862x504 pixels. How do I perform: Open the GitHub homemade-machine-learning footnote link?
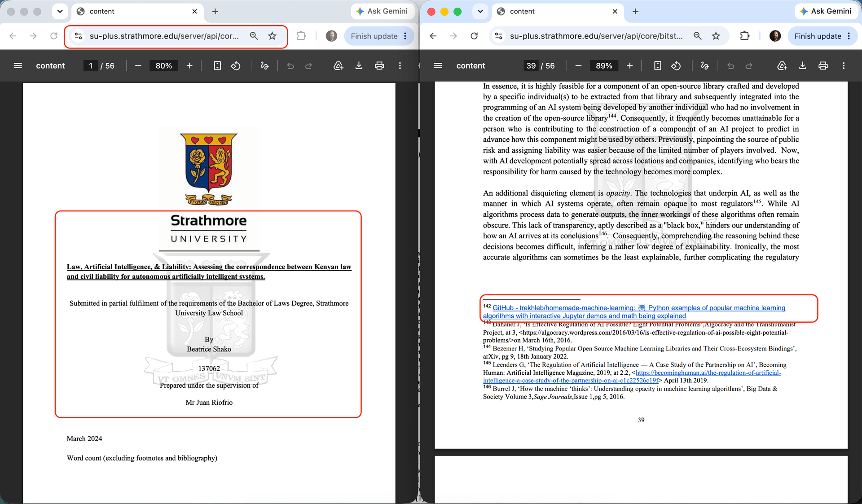coord(634,311)
